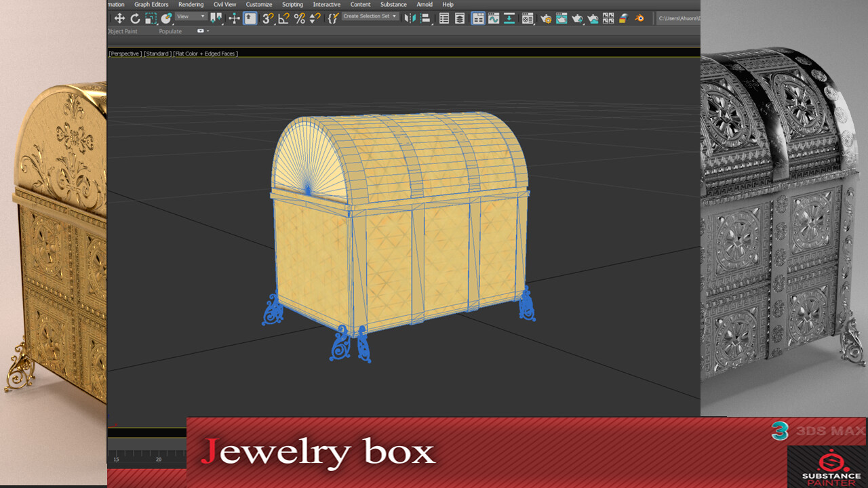Screen dimensions: 868x488
Task: Switch to the Populate ribbon tab
Action: [170, 31]
